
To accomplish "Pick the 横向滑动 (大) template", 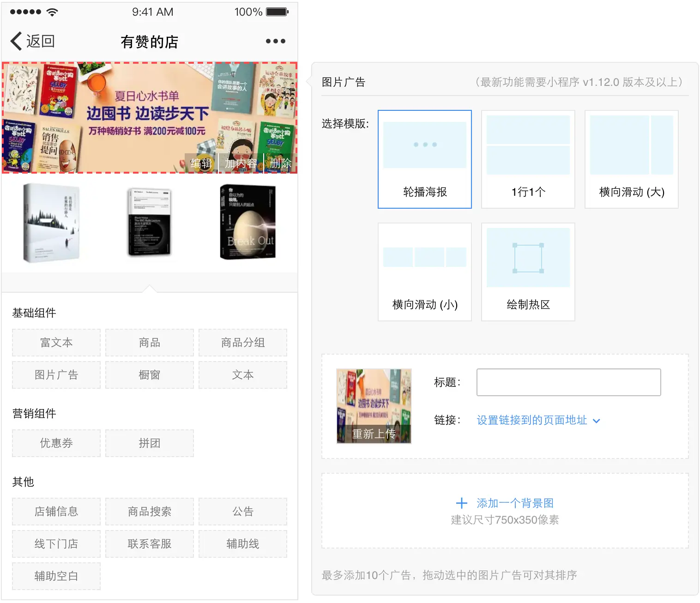I will point(632,159).
